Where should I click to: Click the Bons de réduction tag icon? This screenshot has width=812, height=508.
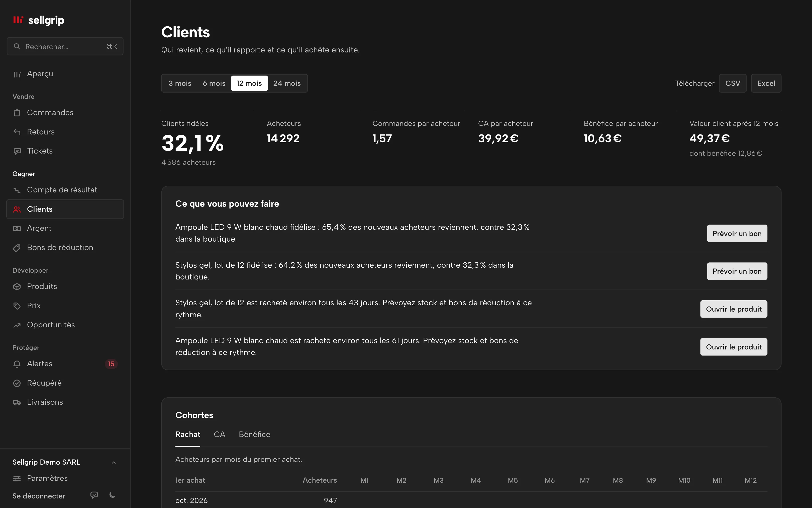point(17,248)
